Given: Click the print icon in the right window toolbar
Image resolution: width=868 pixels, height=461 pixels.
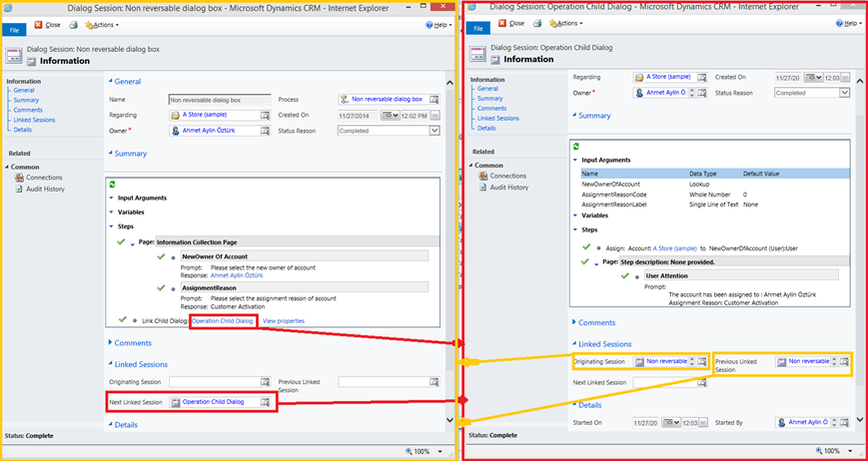Looking at the screenshot, I should (x=537, y=23).
